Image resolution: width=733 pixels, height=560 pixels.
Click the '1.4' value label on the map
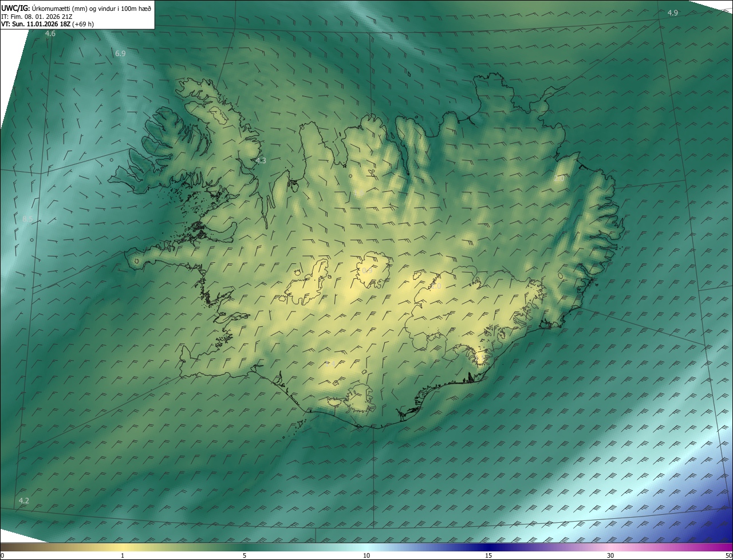tap(331, 363)
